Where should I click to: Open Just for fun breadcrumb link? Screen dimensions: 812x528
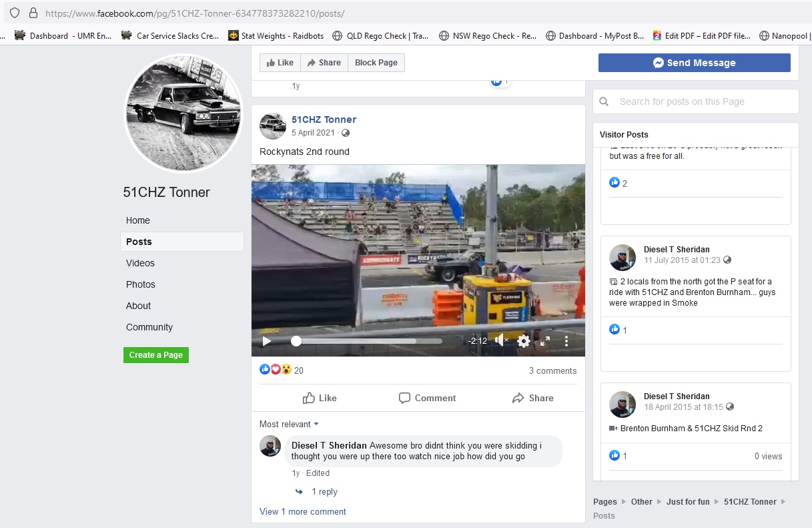click(688, 501)
